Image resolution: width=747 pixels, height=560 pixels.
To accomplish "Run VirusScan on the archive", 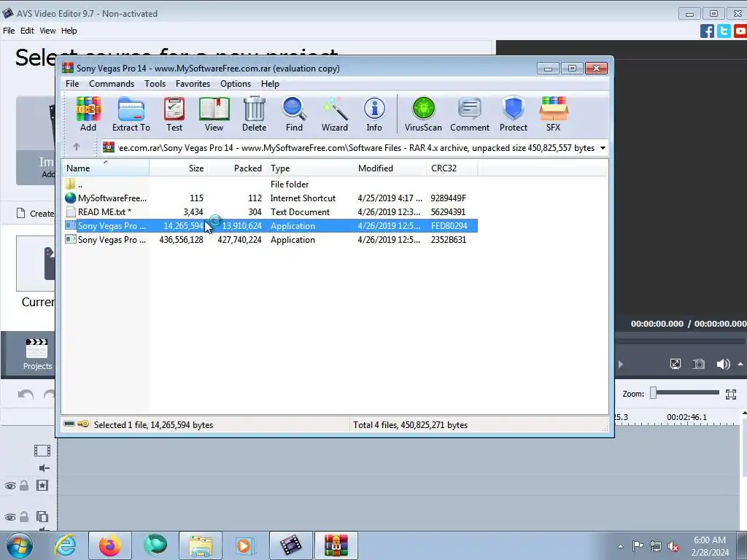I will 423,114.
